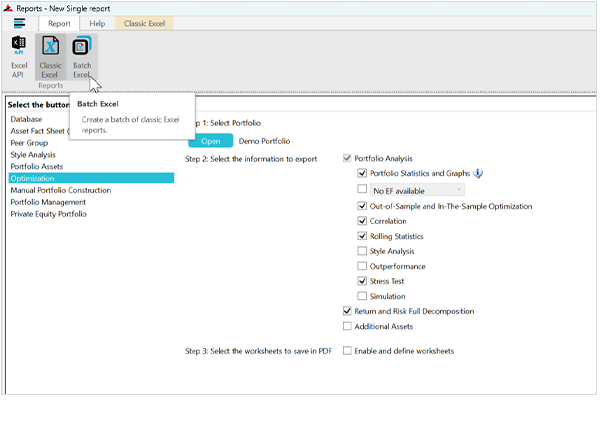Tick the Style Analysis export checkbox

tap(362, 251)
